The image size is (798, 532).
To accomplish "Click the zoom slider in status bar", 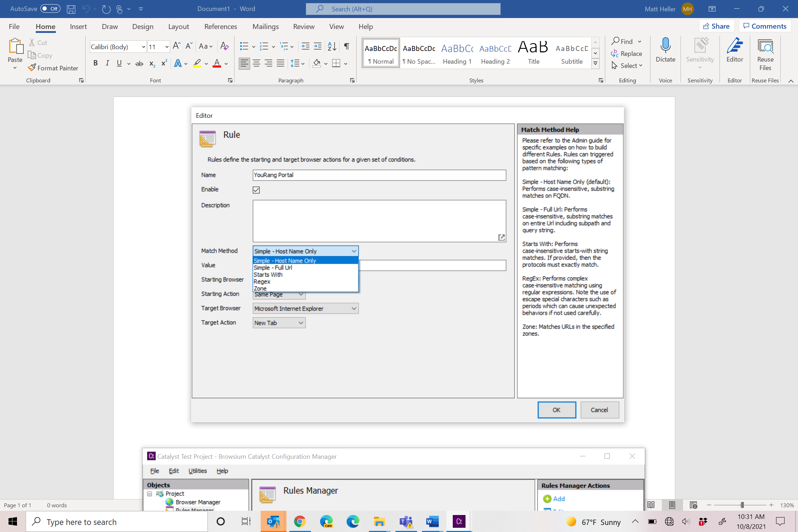I will click(742, 505).
